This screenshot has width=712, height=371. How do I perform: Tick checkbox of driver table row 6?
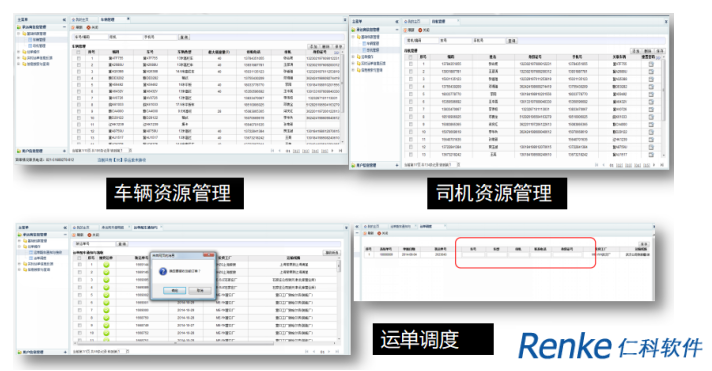[410, 102]
